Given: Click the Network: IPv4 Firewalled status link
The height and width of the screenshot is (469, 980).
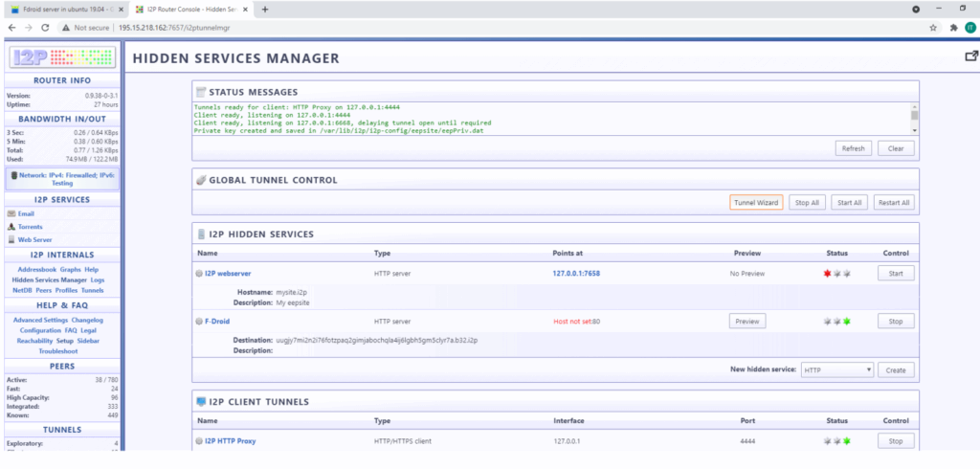Looking at the screenshot, I should 67,179.
